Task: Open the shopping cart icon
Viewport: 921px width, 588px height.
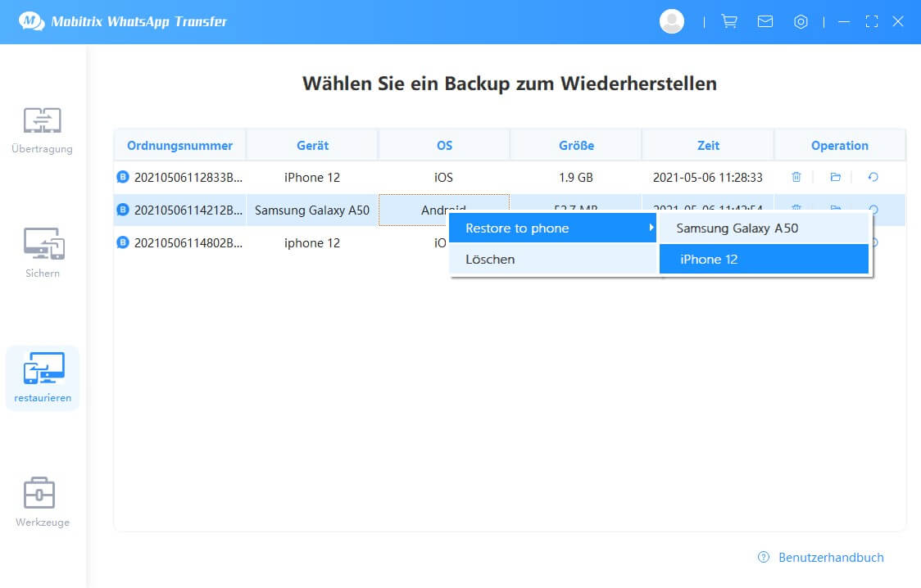Action: click(x=728, y=22)
